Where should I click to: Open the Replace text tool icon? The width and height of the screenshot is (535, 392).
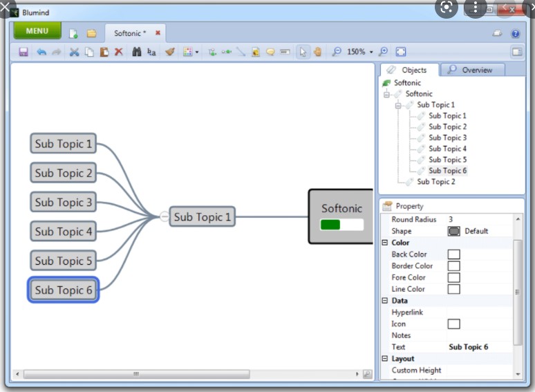pos(151,52)
